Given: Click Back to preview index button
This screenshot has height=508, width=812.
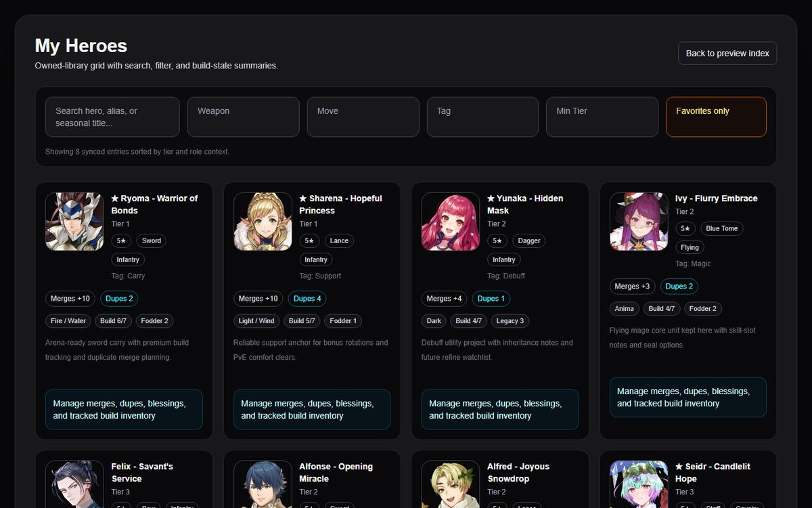Looking at the screenshot, I should tap(727, 54).
